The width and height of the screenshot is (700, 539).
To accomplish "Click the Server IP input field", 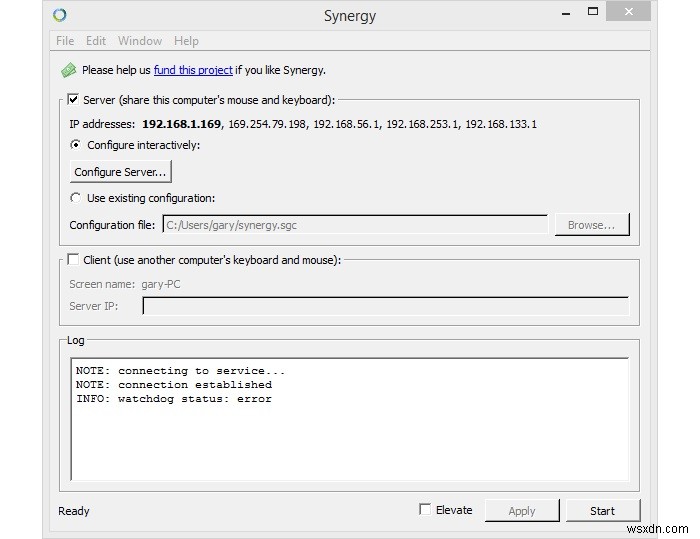I will pos(386,306).
